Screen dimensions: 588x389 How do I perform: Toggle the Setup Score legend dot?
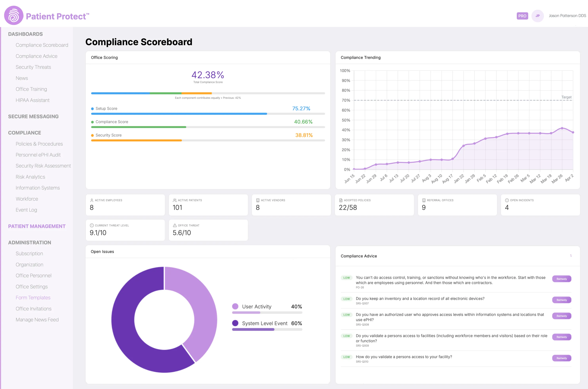click(92, 108)
